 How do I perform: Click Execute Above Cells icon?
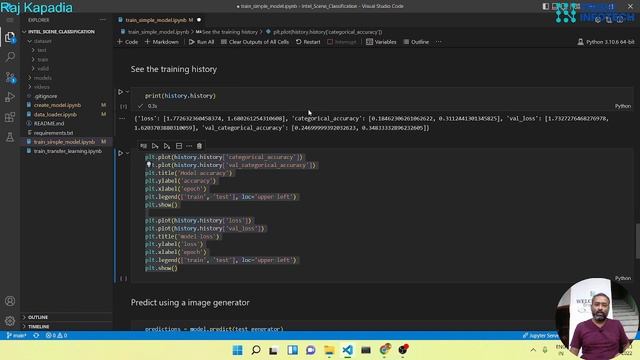[155, 146]
